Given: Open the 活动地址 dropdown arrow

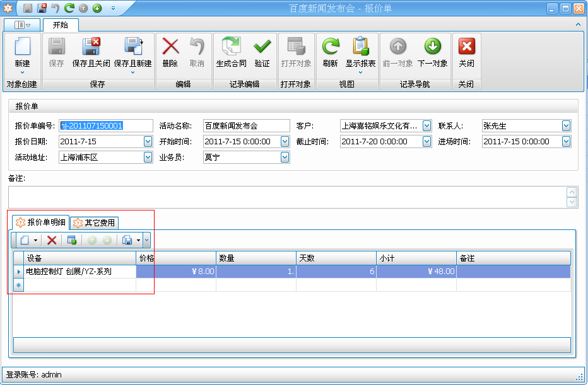Looking at the screenshot, I should coord(148,157).
